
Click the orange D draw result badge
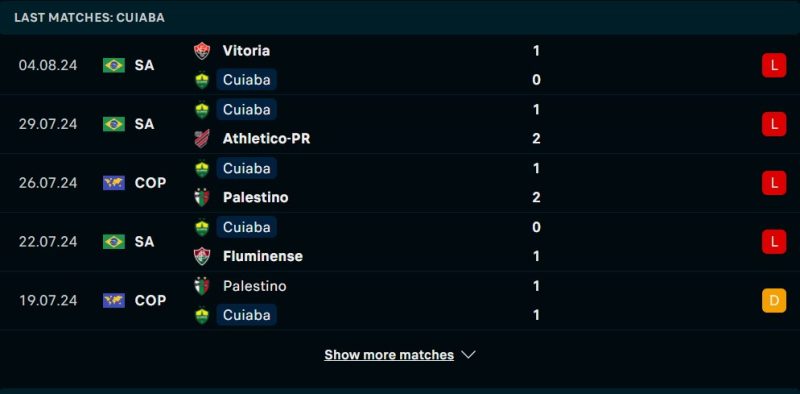coord(774,301)
